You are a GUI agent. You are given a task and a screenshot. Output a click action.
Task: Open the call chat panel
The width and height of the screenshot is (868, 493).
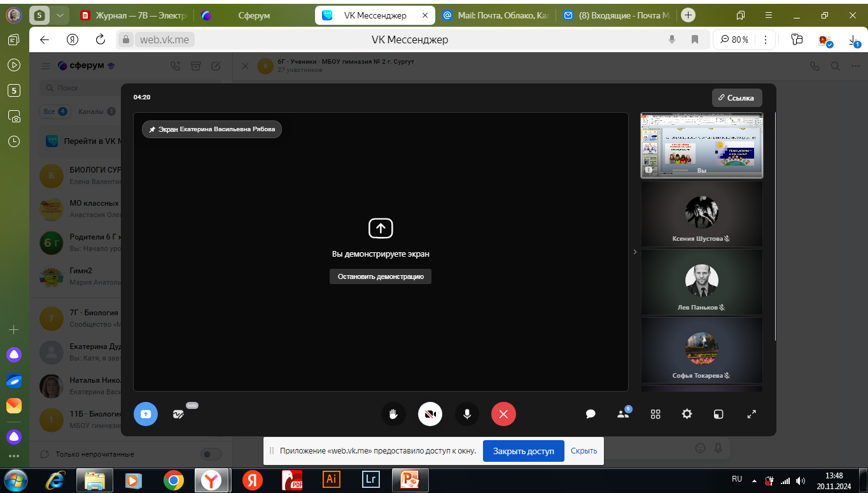(591, 414)
